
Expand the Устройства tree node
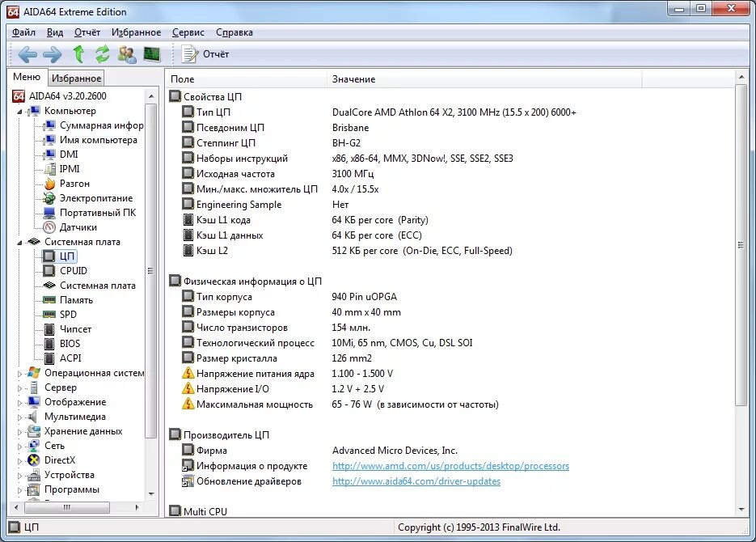pyautogui.click(x=19, y=476)
